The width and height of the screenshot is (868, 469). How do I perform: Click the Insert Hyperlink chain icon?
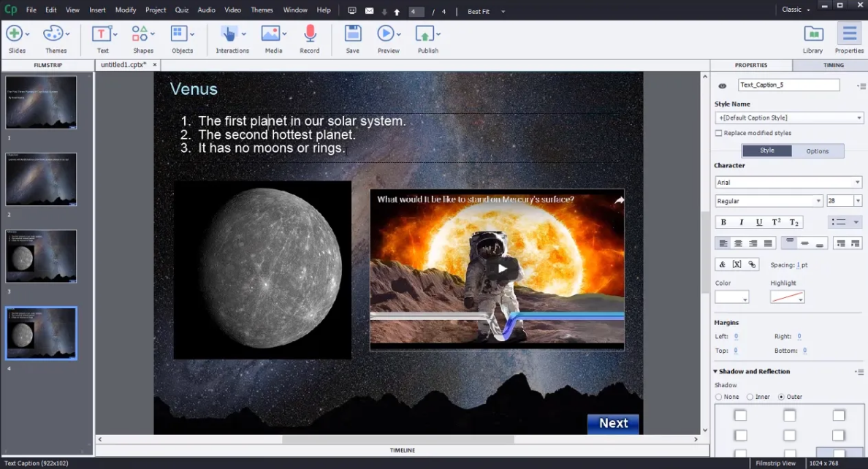pos(752,264)
